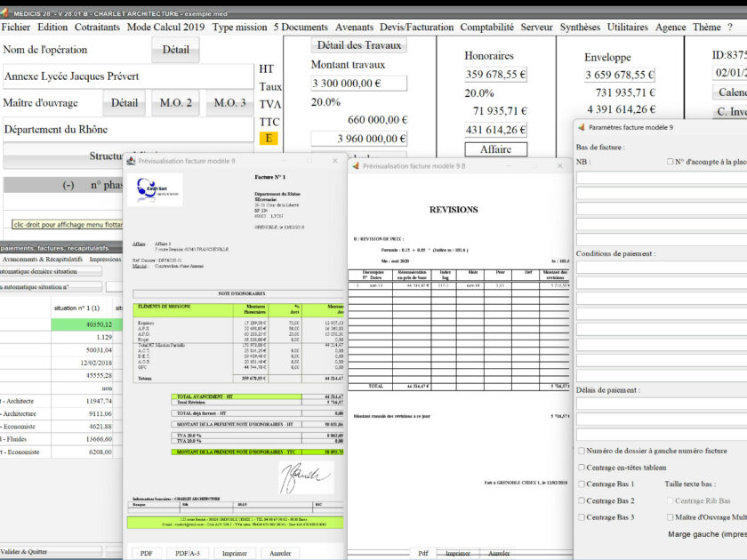This screenshot has width=747, height=560.
Task: Click the app icon in facture modèle 9 title bar
Action: (131, 161)
